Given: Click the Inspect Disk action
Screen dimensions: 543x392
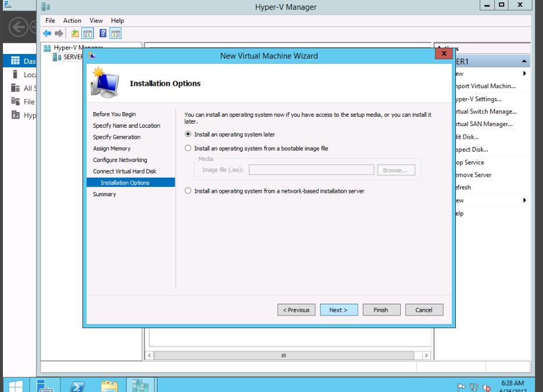Looking at the screenshot, I should (472, 149).
